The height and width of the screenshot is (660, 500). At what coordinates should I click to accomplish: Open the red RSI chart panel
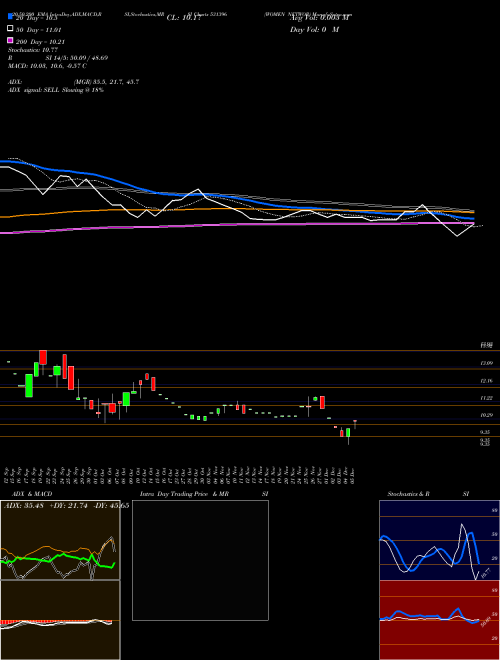tap(439, 620)
